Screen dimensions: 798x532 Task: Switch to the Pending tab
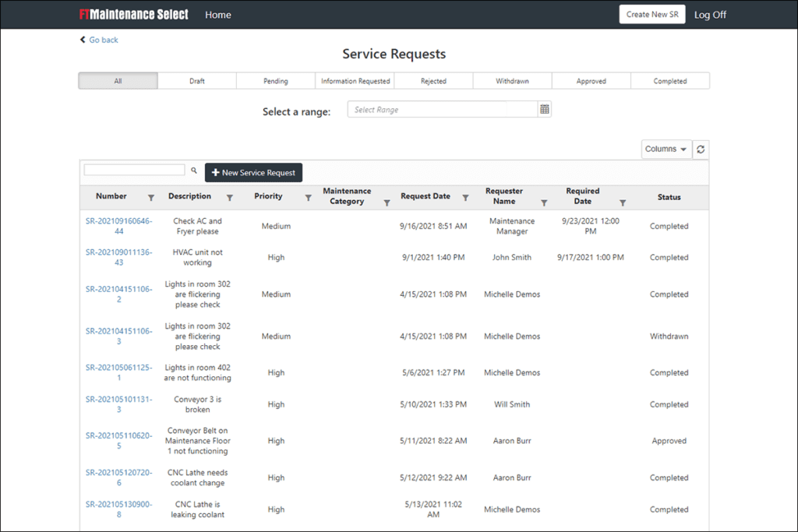[x=276, y=81]
